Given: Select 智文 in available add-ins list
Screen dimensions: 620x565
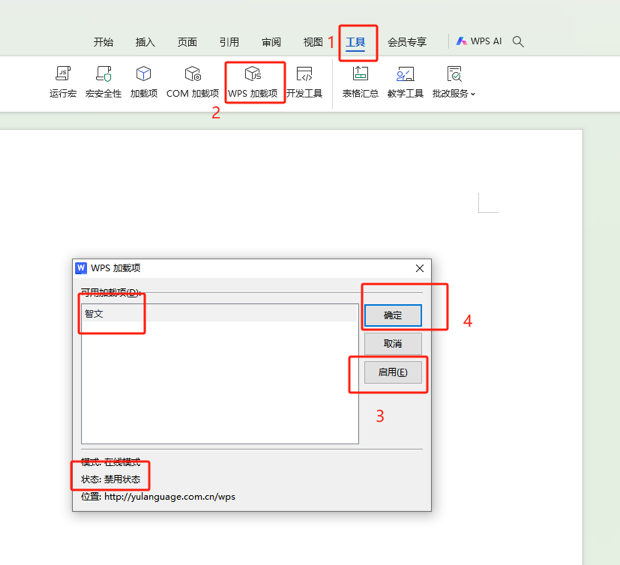Looking at the screenshot, I should click(94, 314).
